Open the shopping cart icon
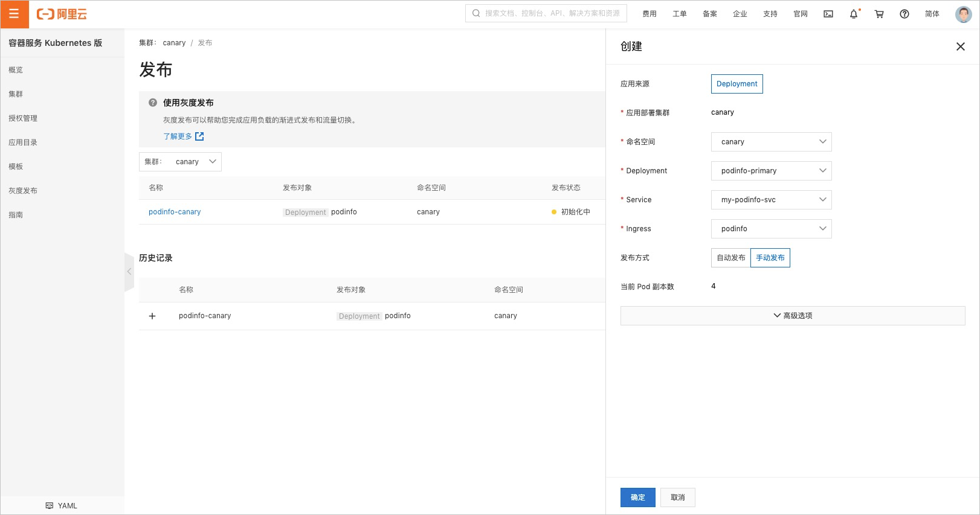 (x=879, y=14)
